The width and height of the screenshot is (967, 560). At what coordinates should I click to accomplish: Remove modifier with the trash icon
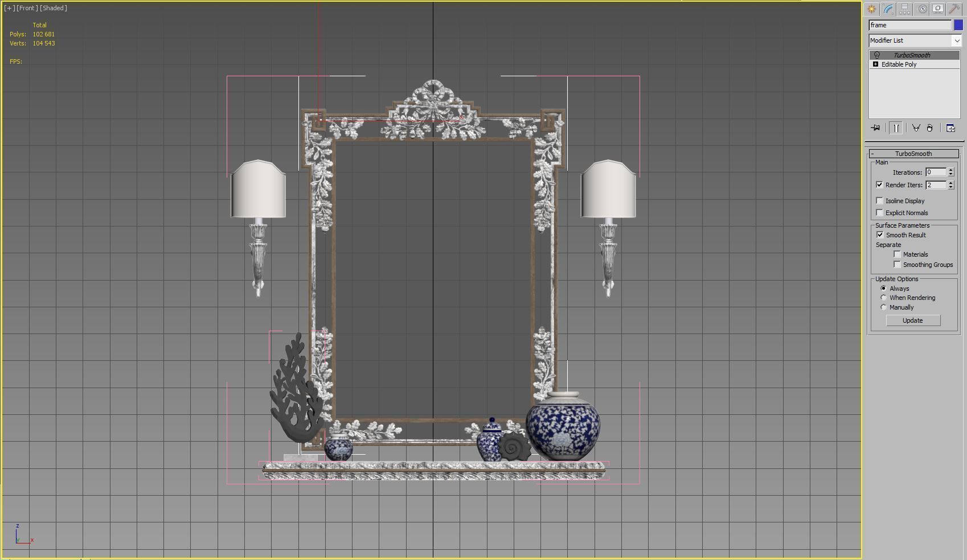point(929,128)
